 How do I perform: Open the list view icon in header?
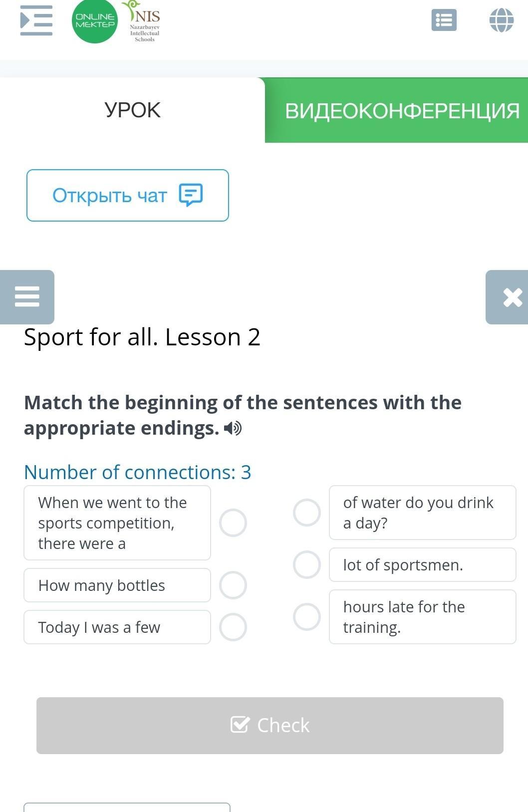[x=444, y=20]
